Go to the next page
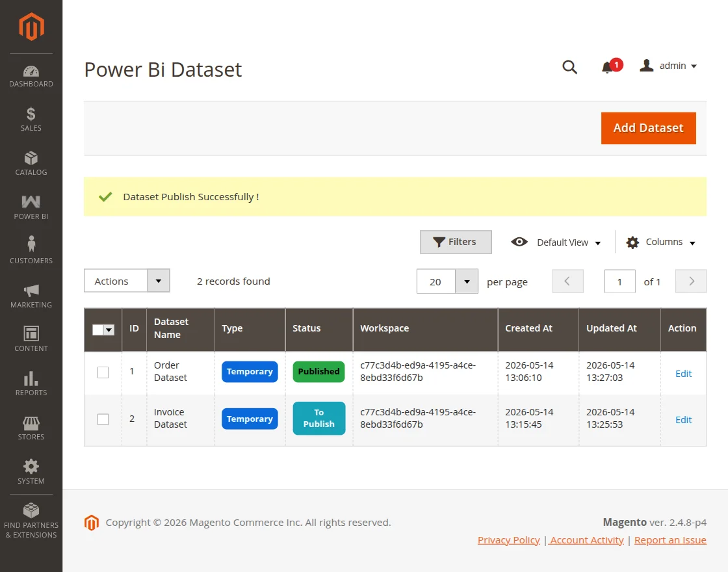728x572 pixels. (691, 281)
